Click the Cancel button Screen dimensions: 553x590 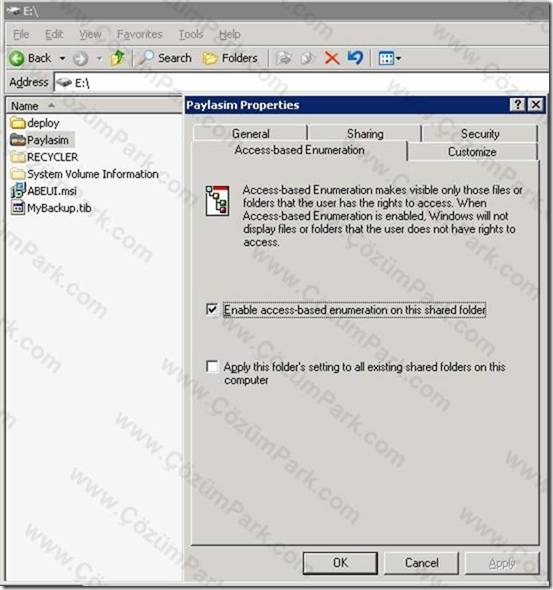click(421, 563)
